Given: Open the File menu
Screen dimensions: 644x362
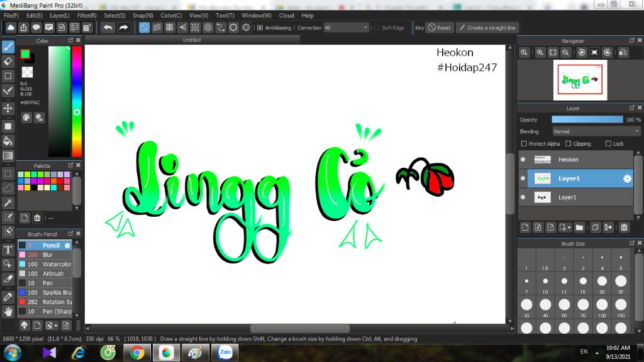Looking at the screenshot, I should (x=11, y=15).
